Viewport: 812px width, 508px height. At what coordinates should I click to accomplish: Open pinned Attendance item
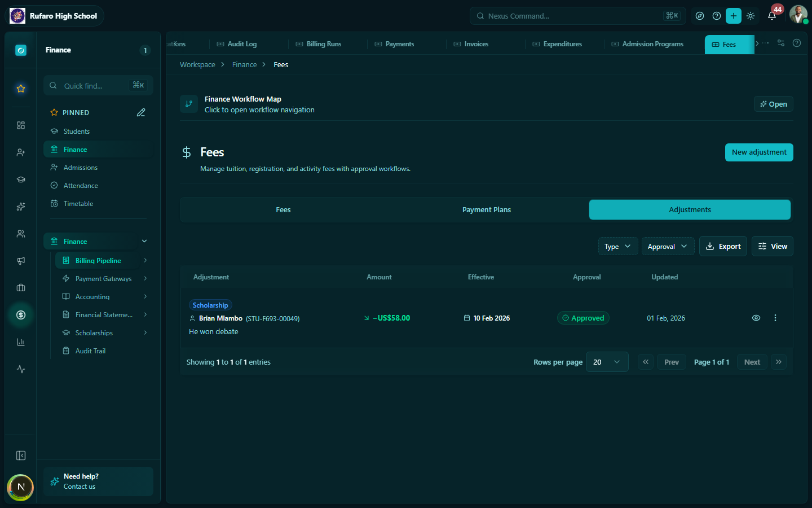tap(98, 186)
